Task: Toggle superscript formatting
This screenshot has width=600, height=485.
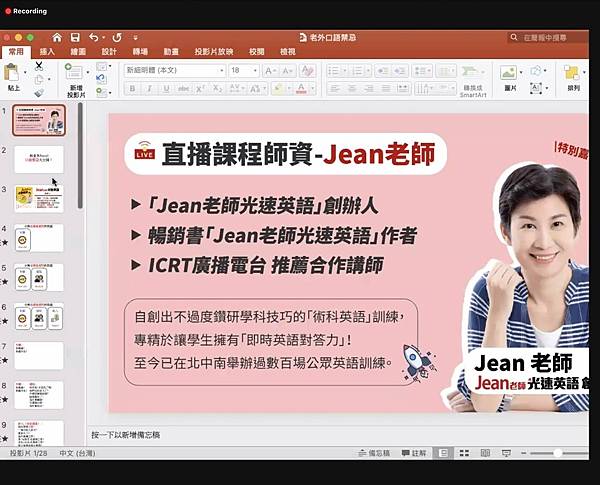Action: tap(201, 89)
